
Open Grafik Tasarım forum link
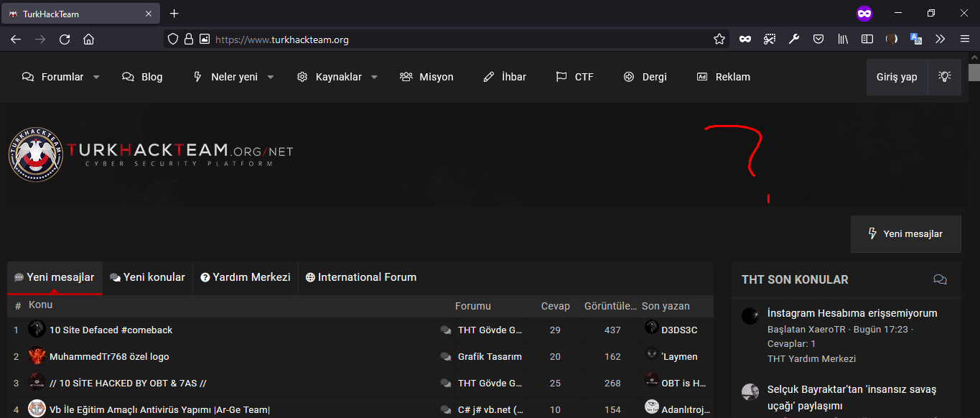490,356
